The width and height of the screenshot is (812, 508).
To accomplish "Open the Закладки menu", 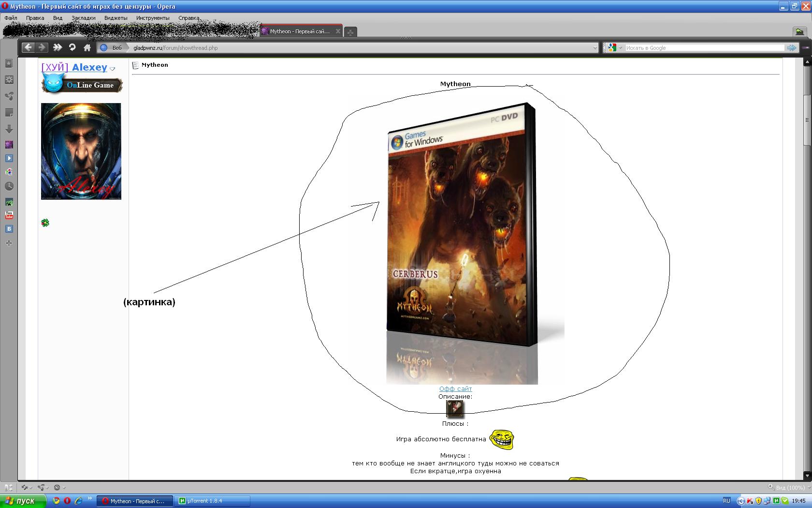I will [x=83, y=18].
